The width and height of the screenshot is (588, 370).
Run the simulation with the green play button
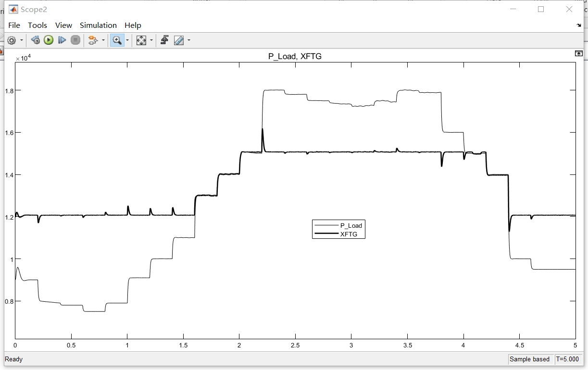click(49, 40)
